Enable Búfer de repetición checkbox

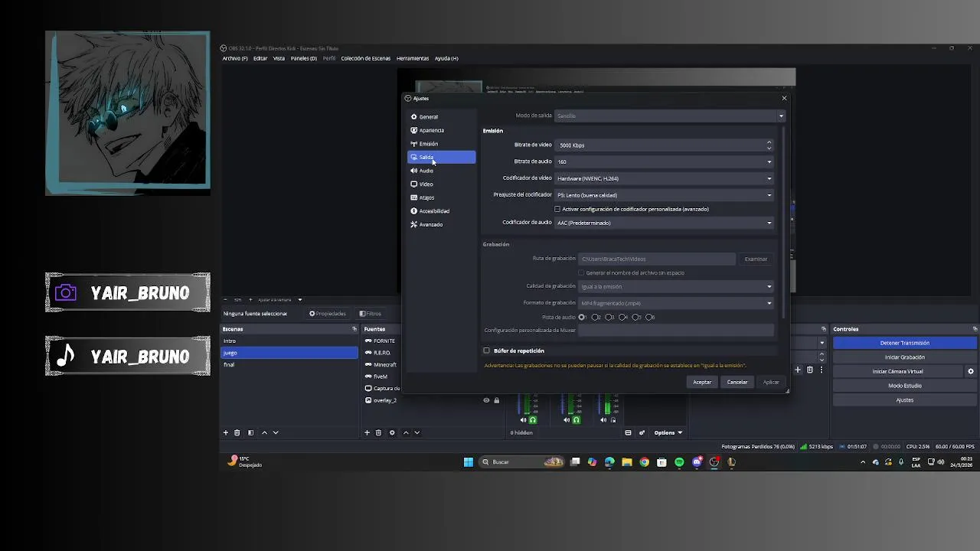(x=486, y=350)
